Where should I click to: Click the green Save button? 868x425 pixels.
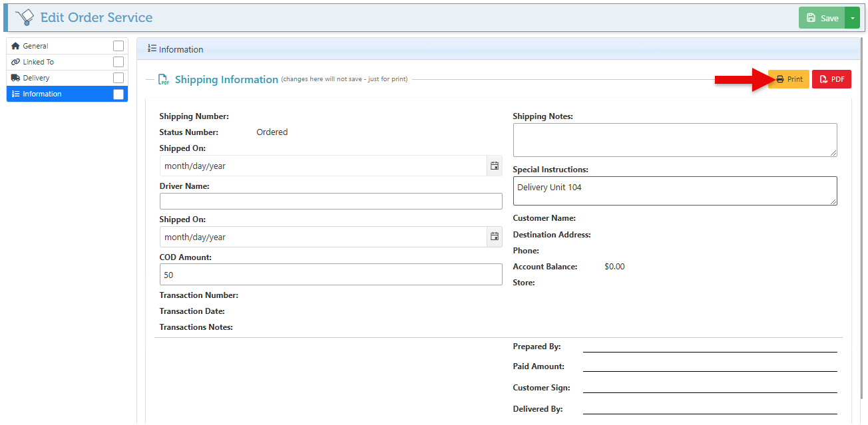coord(822,18)
